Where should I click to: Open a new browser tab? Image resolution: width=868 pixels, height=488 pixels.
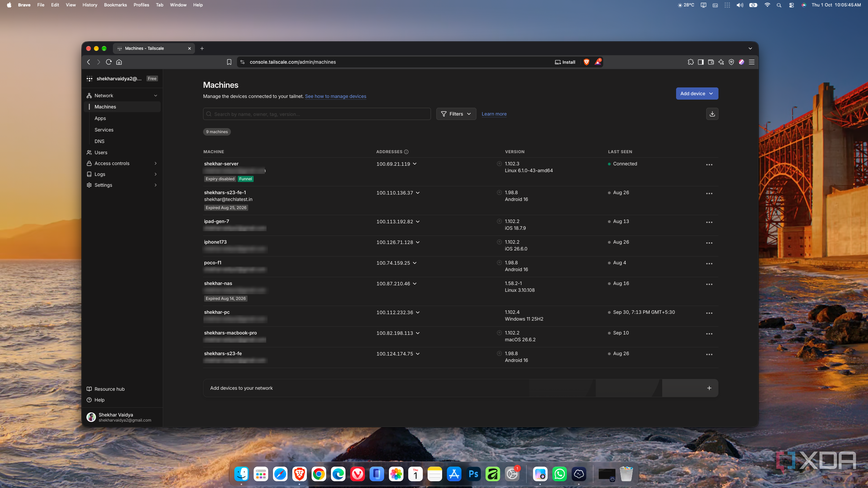(202, 48)
